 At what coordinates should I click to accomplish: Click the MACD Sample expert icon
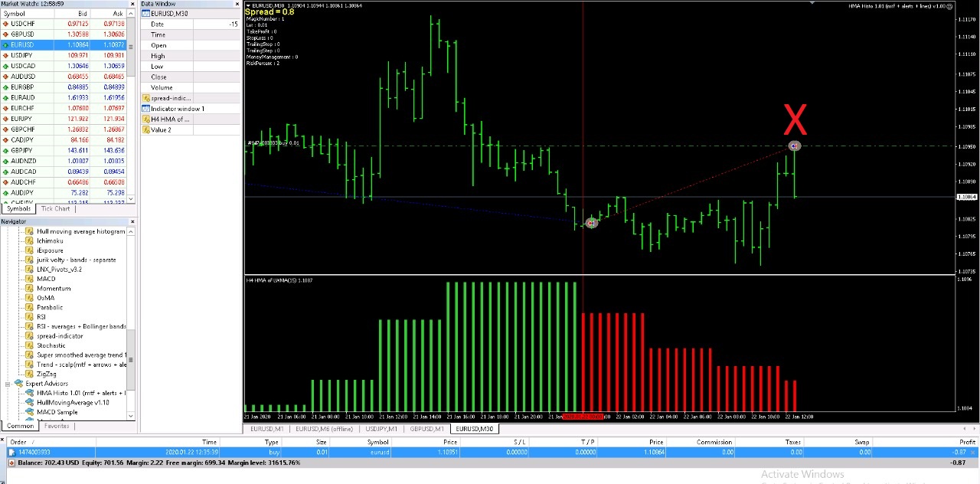tap(30, 412)
